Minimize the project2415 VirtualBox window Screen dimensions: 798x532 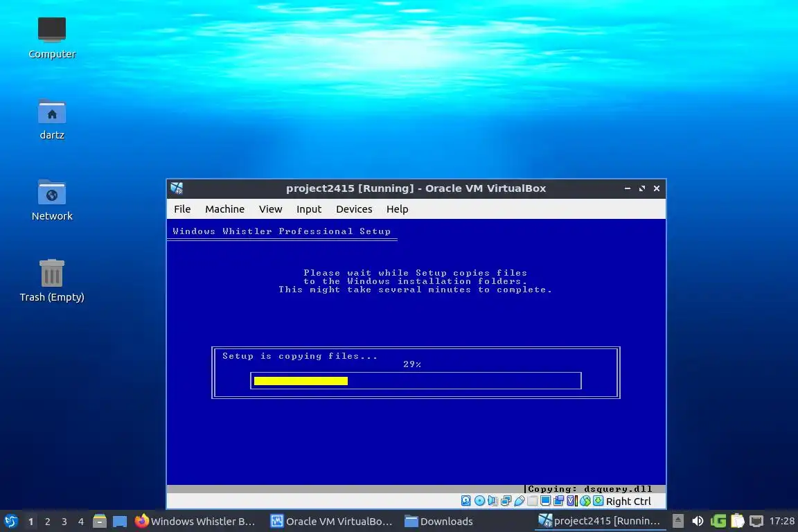point(628,188)
